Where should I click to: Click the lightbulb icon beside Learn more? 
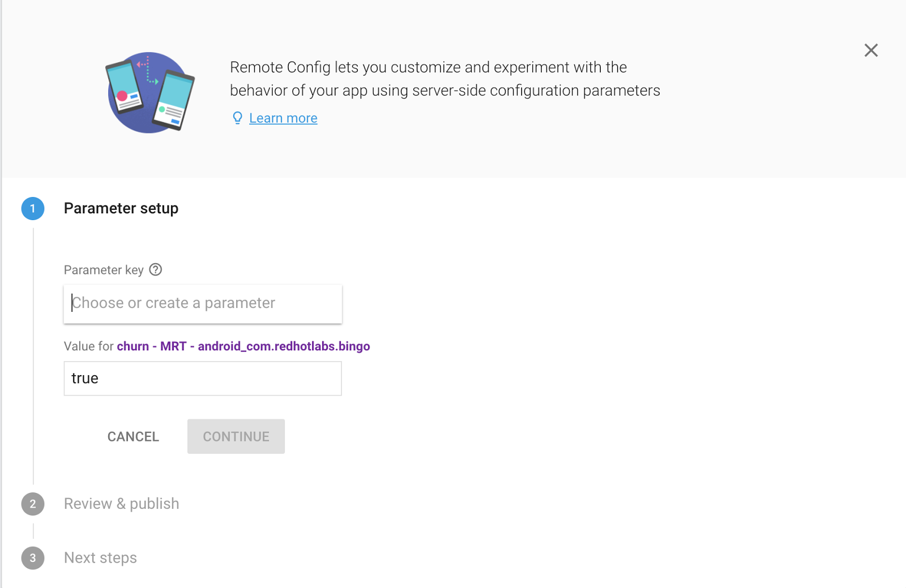(237, 118)
